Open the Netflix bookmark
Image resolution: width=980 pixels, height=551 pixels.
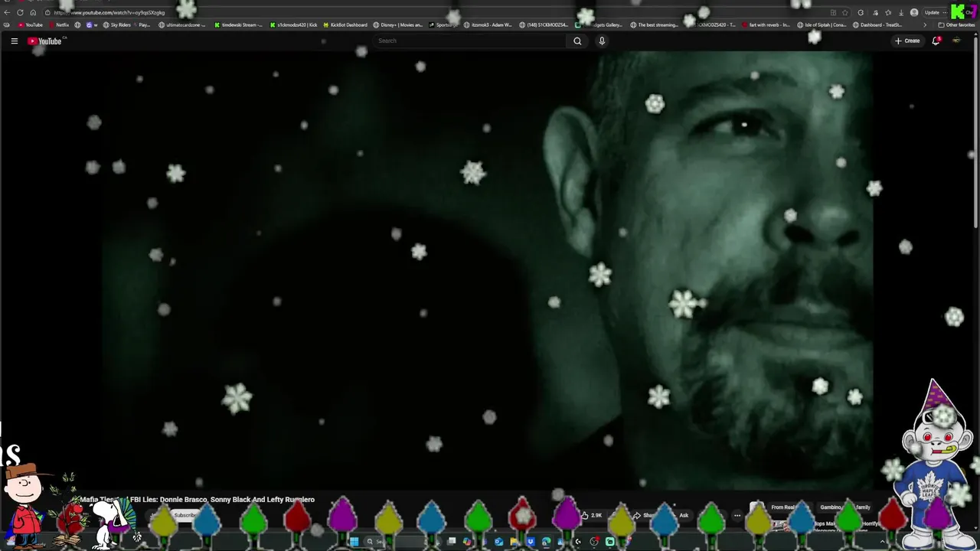(x=58, y=25)
